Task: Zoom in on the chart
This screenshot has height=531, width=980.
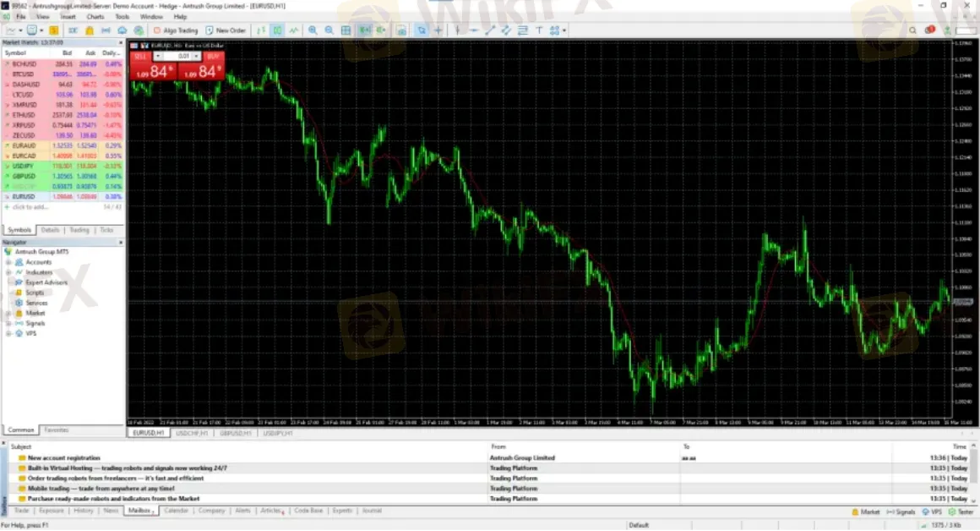Action: point(313,30)
